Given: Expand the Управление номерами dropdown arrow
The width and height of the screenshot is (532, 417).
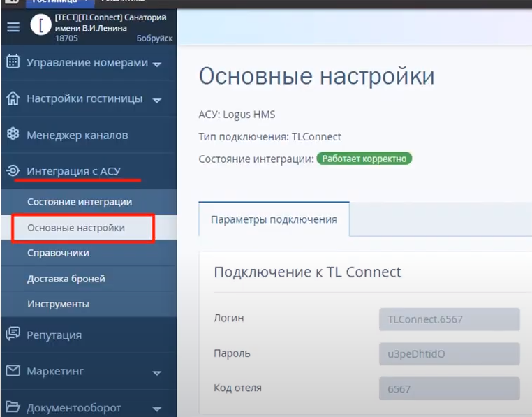Looking at the screenshot, I should tap(156, 64).
